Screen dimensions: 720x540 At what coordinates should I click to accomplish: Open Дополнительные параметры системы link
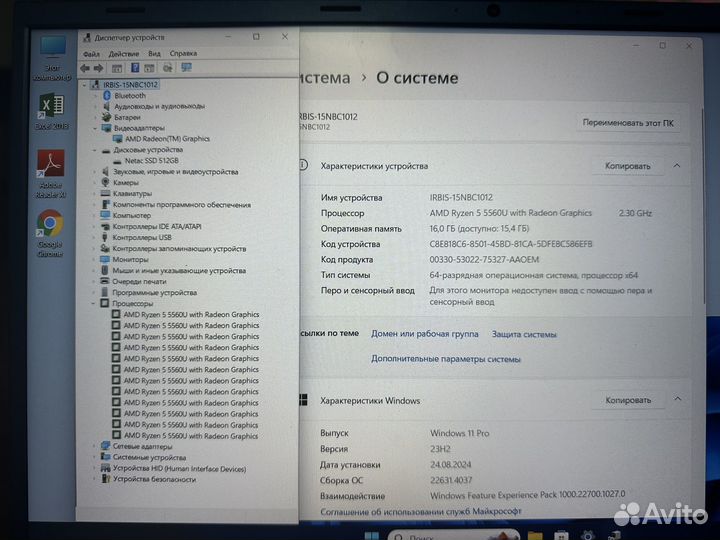point(446,358)
